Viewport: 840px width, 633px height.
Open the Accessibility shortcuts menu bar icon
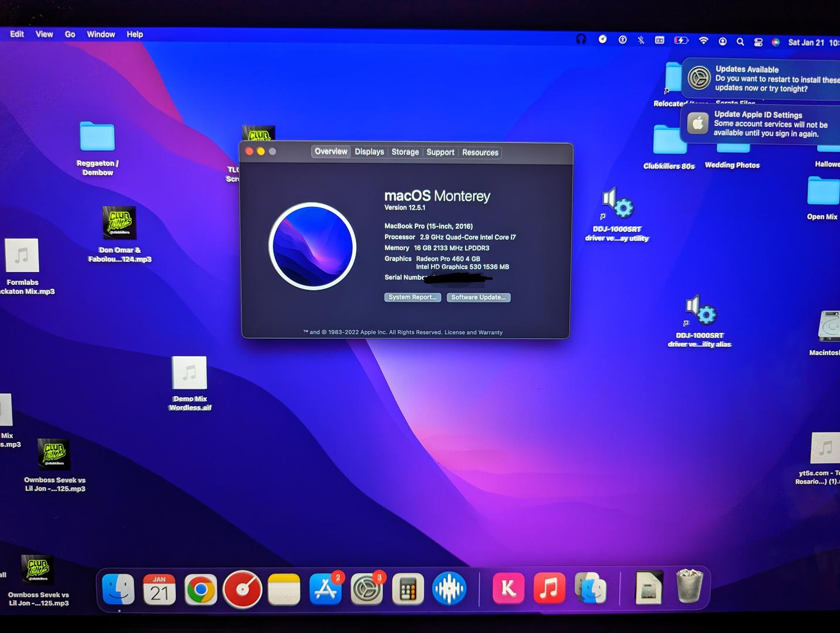coord(623,40)
